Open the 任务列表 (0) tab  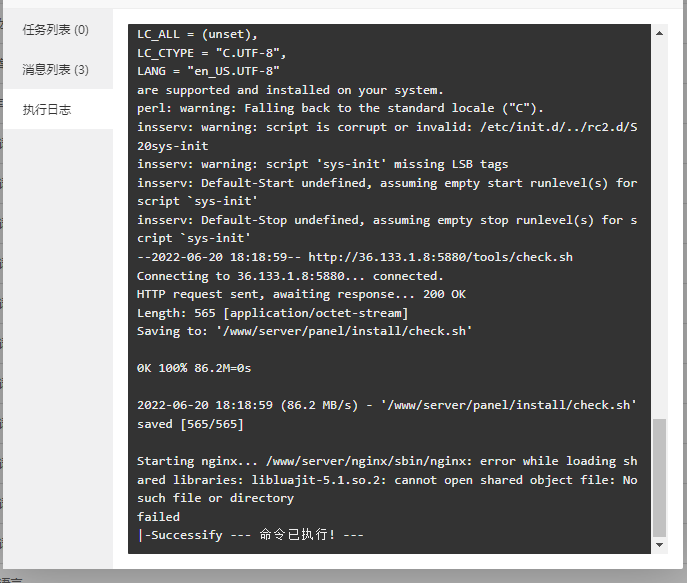[x=56, y=30]
